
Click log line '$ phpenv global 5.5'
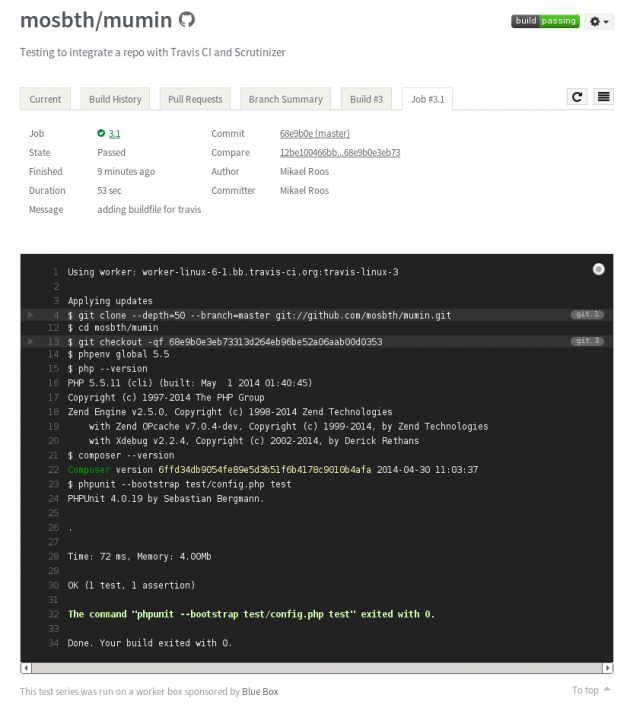click(118, 354)
